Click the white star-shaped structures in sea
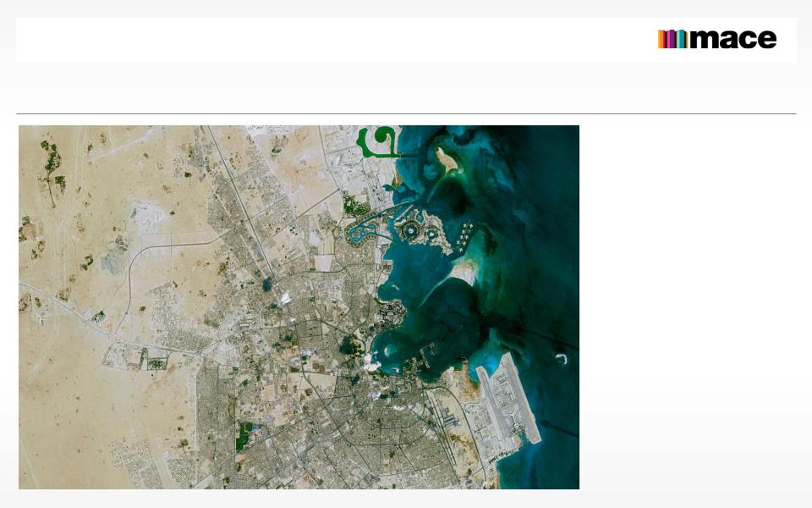Image resolution: width=812 pixels, height=508 pixels. coord(465,237)
